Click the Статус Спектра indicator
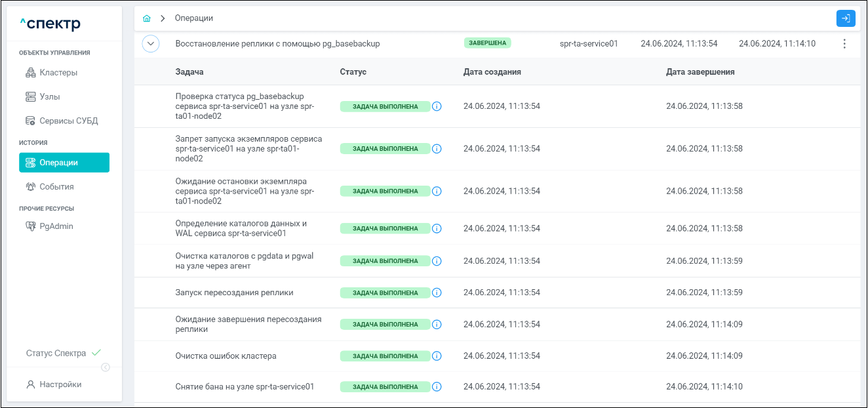The height and width of the screenshot is (408, 868). click(x=63, y=353)
